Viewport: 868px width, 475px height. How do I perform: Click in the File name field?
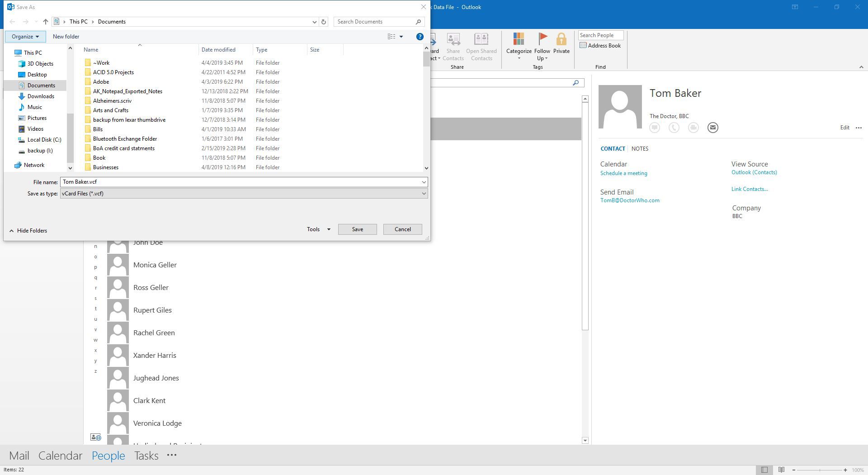pyautogui.click(x=244, y=182)
